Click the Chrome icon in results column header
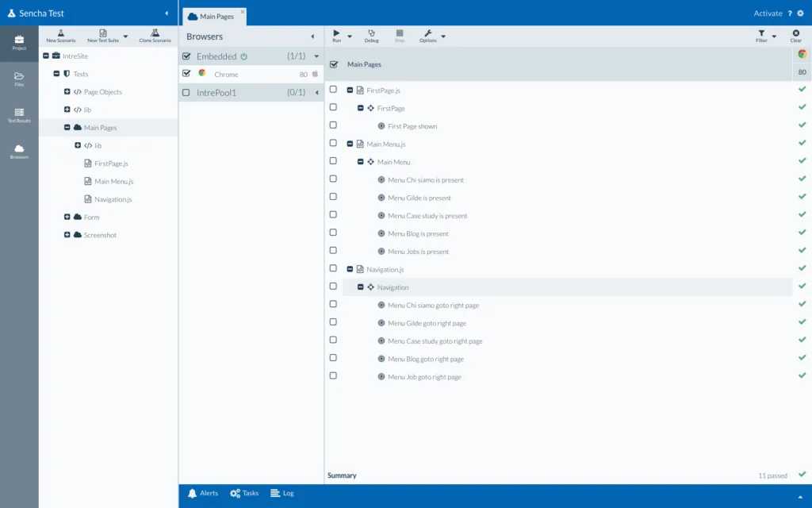The height and width of the screenshot is (508, 812). (802, 54)
